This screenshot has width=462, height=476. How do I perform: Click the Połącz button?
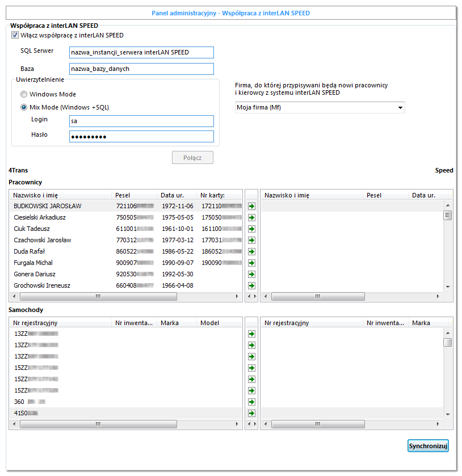[x=192, y=158]
